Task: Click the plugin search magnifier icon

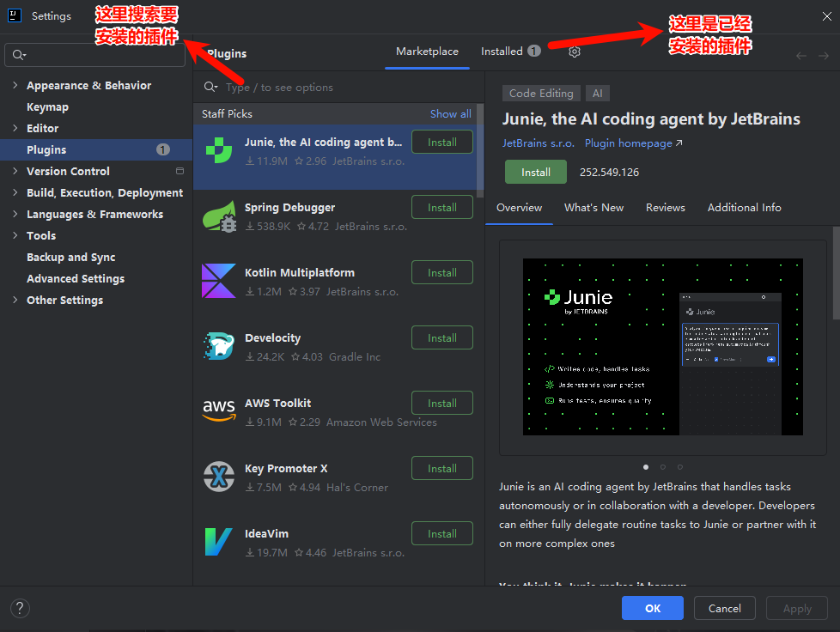Action: (x=210, y=87)
